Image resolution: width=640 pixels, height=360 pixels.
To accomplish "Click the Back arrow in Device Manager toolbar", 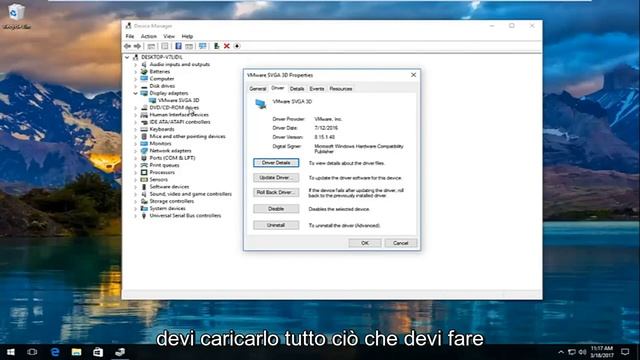I will [128, 46].
